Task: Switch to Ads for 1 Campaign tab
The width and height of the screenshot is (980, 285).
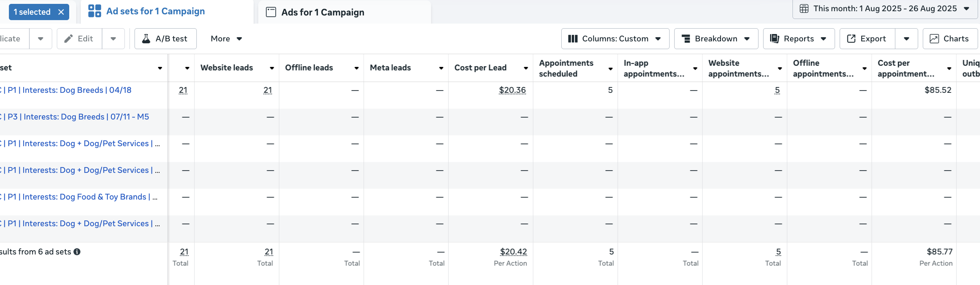Action: [x=322, y=12]
